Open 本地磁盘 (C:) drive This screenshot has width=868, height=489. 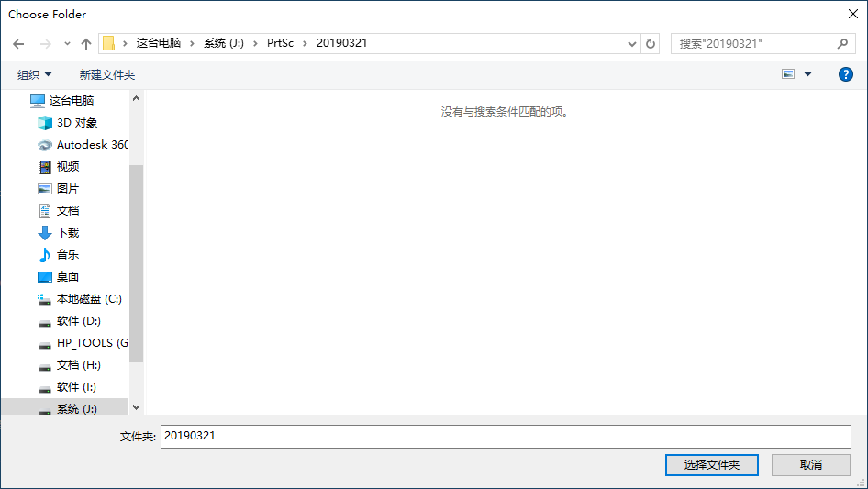pos(89,298)
